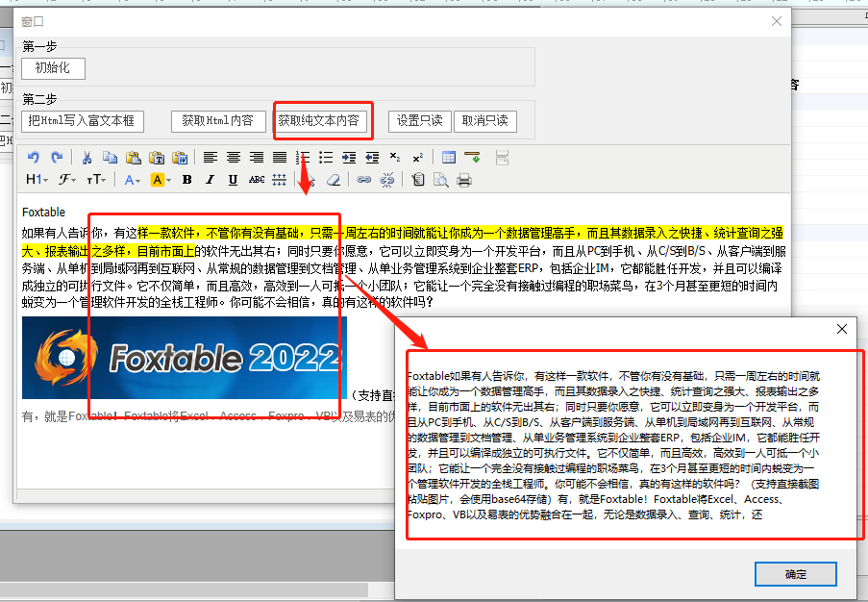
Task: Increase the paragraph indent
Action: [x=349, y=158]
